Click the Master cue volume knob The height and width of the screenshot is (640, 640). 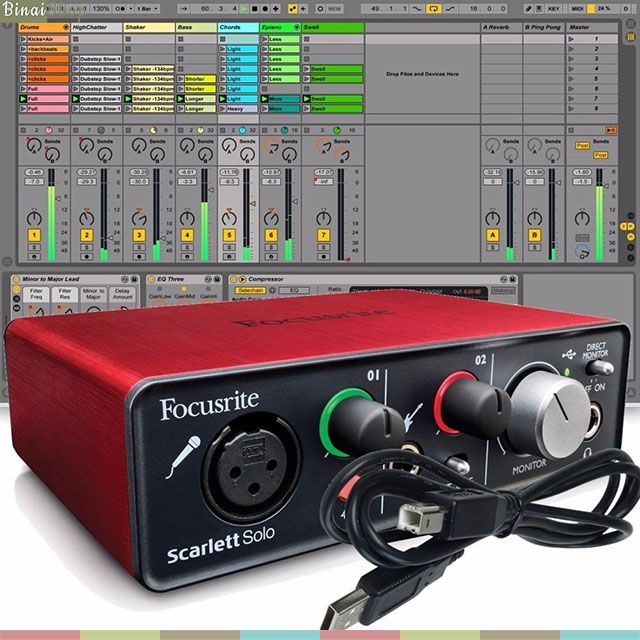582,251
